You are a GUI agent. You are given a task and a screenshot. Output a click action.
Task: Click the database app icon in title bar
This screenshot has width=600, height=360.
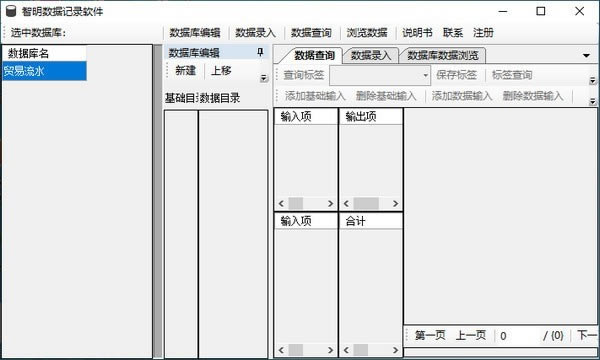pos(11,11)
